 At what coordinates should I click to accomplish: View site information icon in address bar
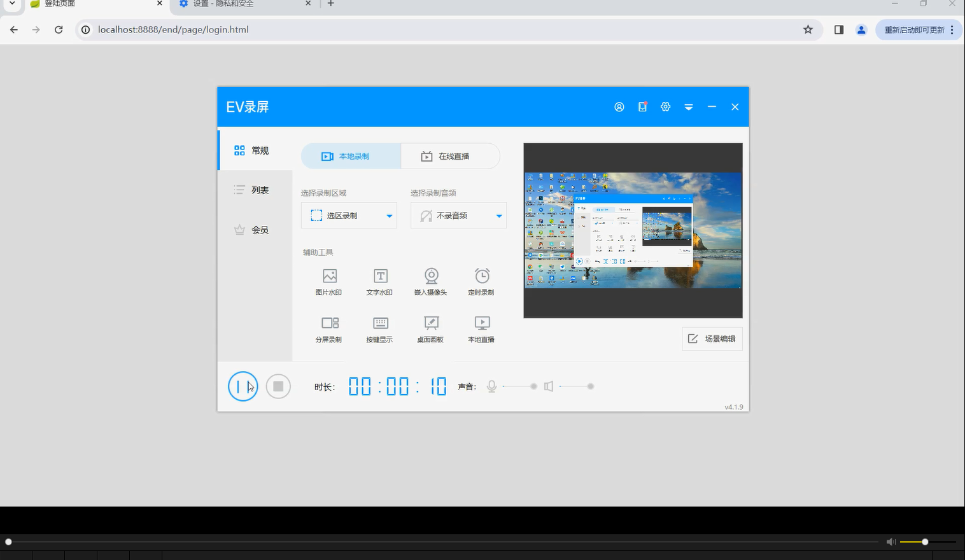86,29
